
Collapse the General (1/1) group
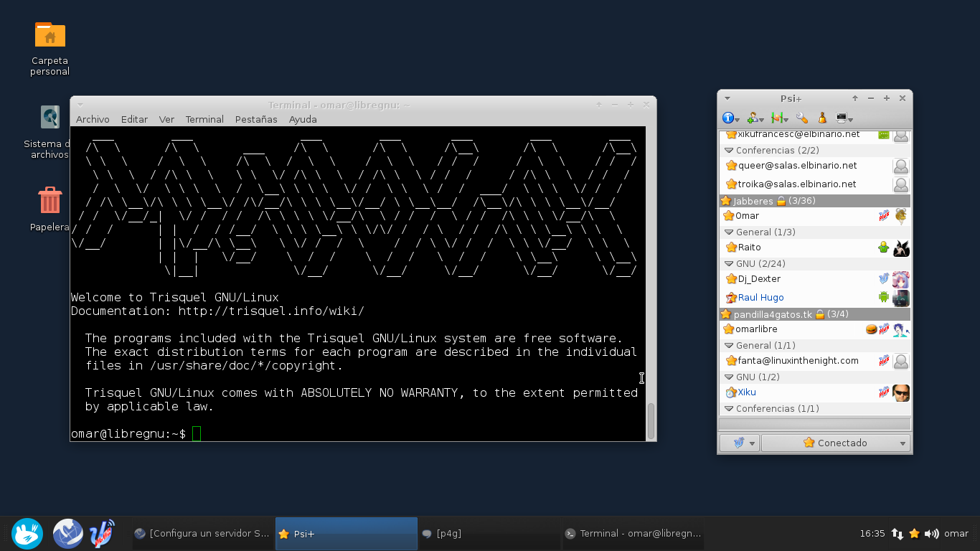tap(729, 346)
